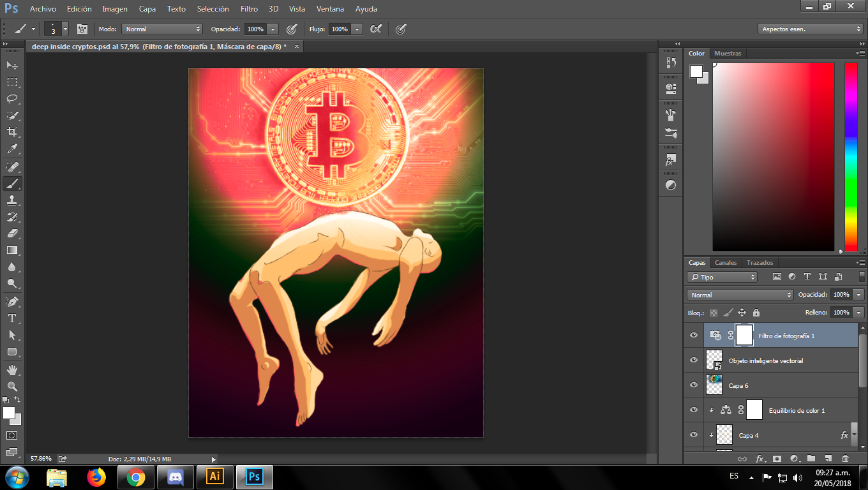Toggle lock image pixels brush icon
This screenshot has height=490, width=868.
(x=728, y=313)
